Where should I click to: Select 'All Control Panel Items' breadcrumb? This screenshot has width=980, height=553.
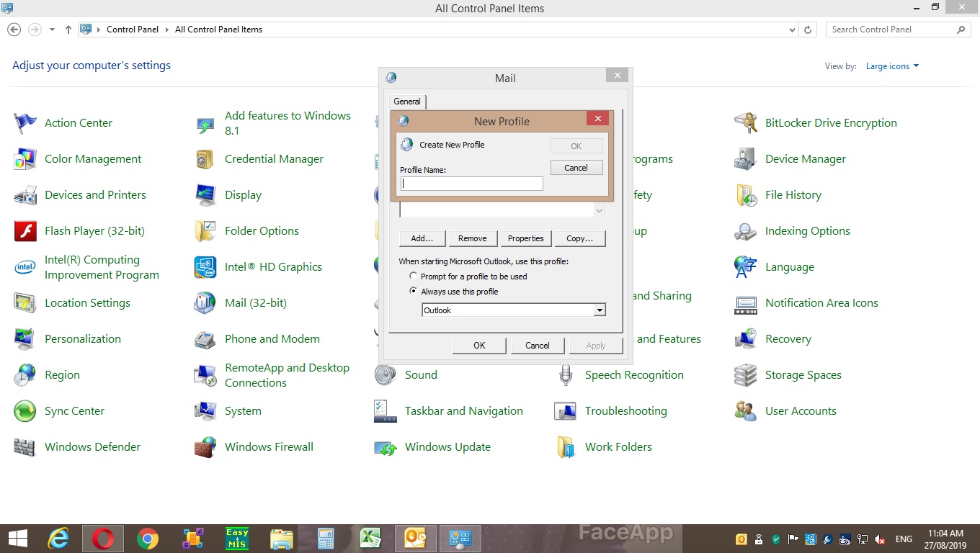click(x=218, y=30)
